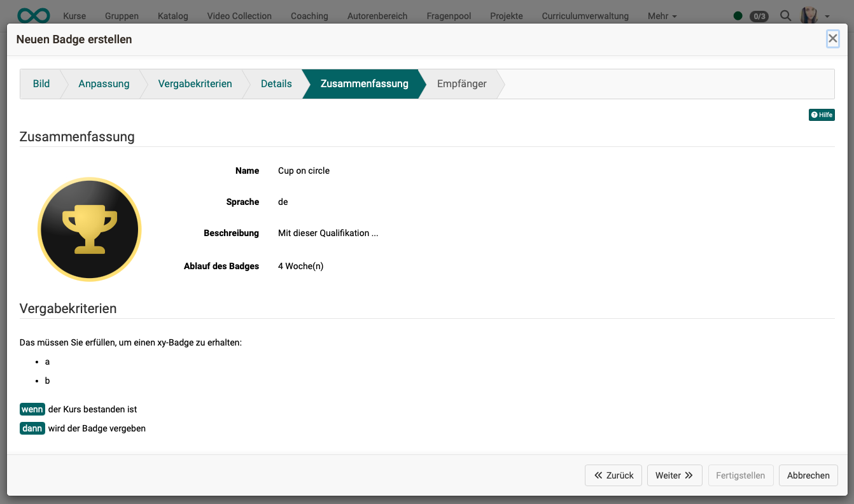Click the user avatar picture

pyautogui.click(x=809, y=15)
